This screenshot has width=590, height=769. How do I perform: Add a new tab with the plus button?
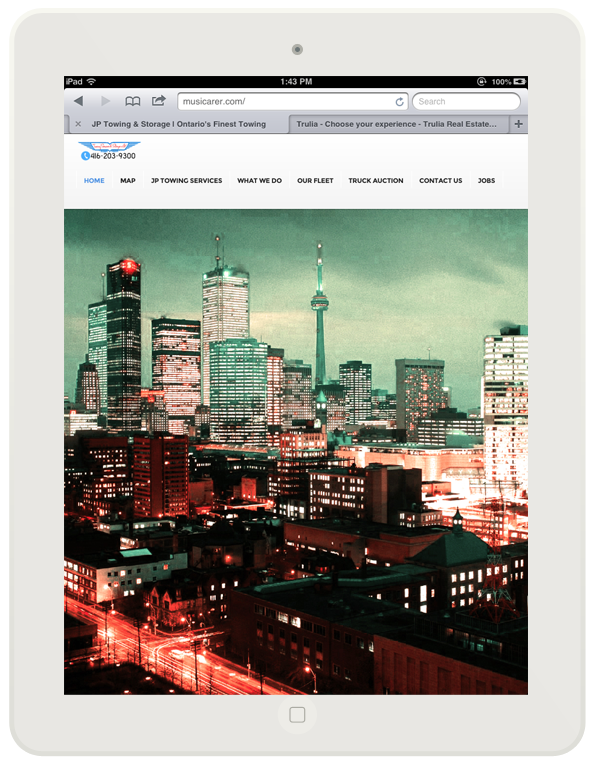point(518,124)
